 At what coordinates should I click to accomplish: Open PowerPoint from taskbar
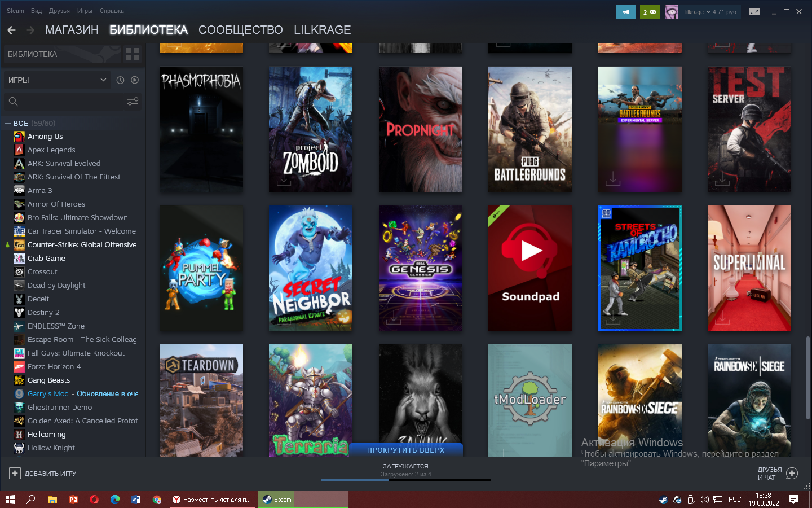pos(73,500)
